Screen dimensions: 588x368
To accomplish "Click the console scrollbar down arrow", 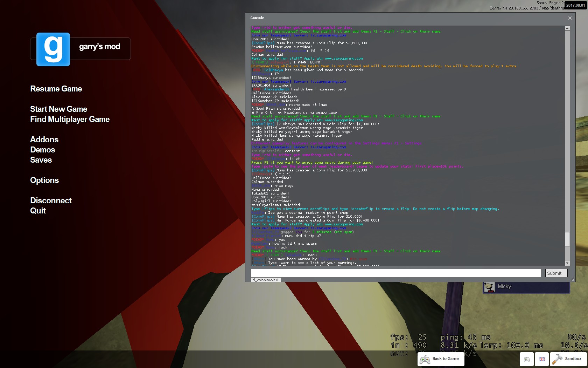I will 567,263.
